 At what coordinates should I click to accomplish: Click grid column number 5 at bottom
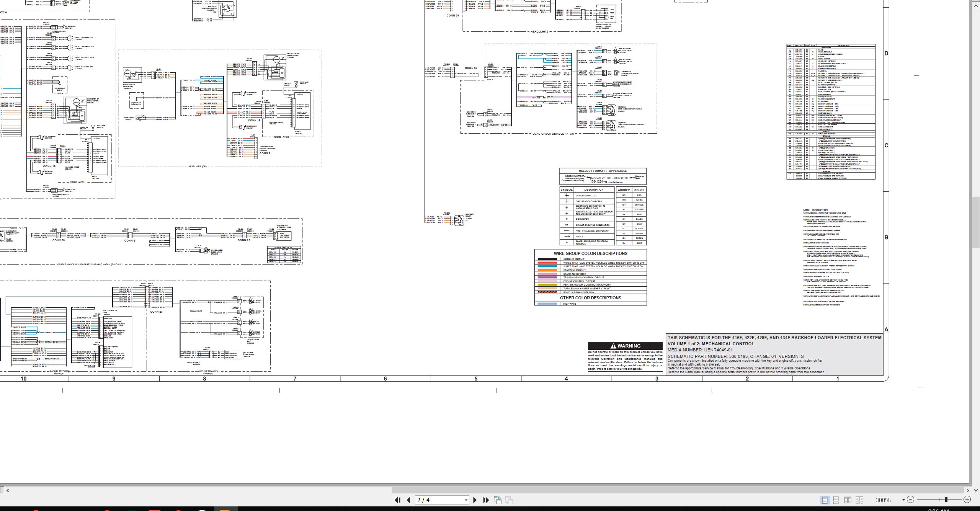point(476,379)
